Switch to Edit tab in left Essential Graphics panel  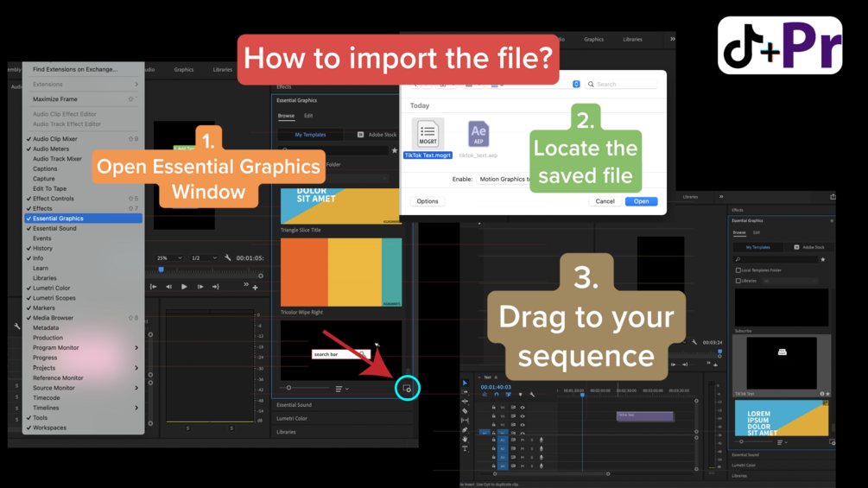[308, 116]
